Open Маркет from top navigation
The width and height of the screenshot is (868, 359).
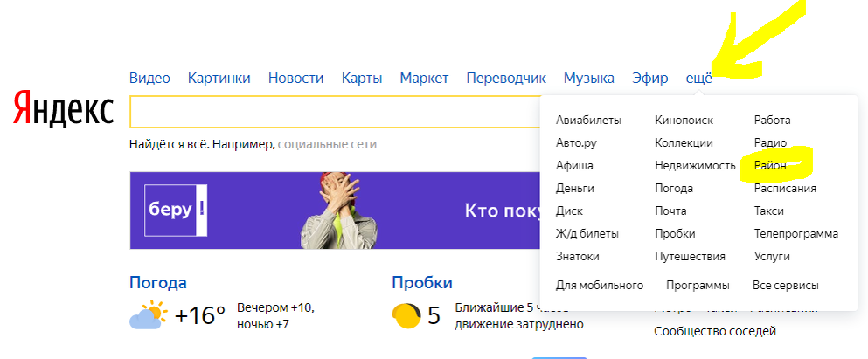(424, 78)
